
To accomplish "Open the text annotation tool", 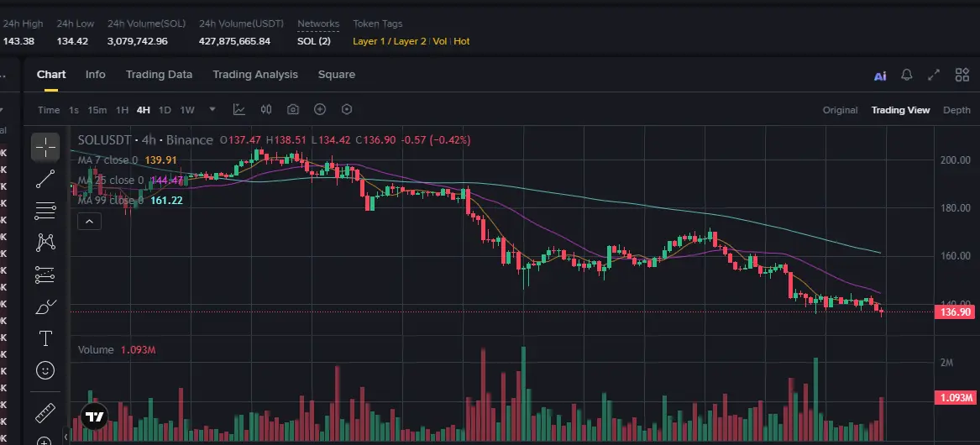I will click(45, 338).
